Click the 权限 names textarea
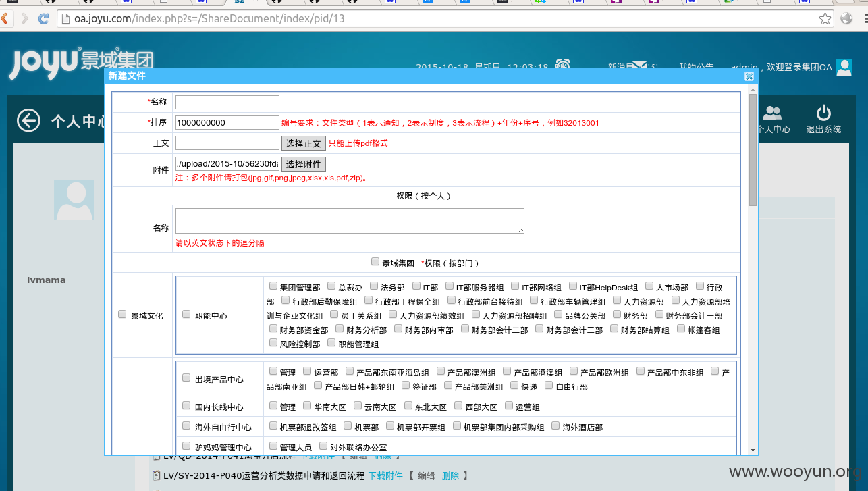Viewport: 868px width, 491px height. 350,221
